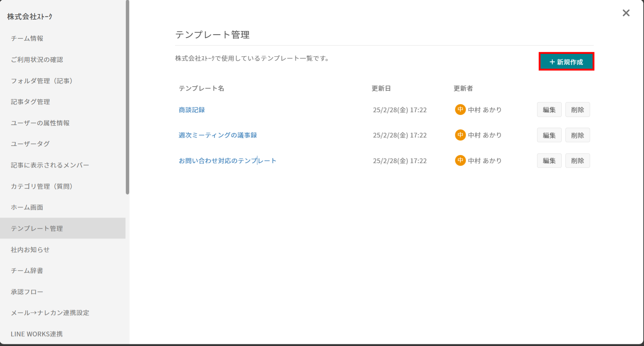Open 週次ミーティングの議事録 template
The height and width of the screenshot is (346, 644).
(x=217, y=135)
